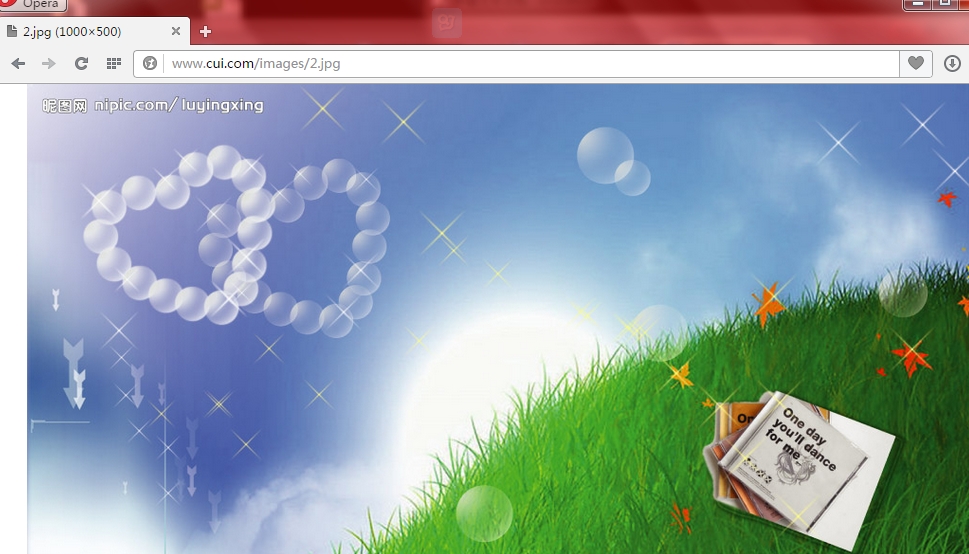Go back to the previous page
This screenshot has width=969, height=554.
pyautogui.click(x=19, y=63)
